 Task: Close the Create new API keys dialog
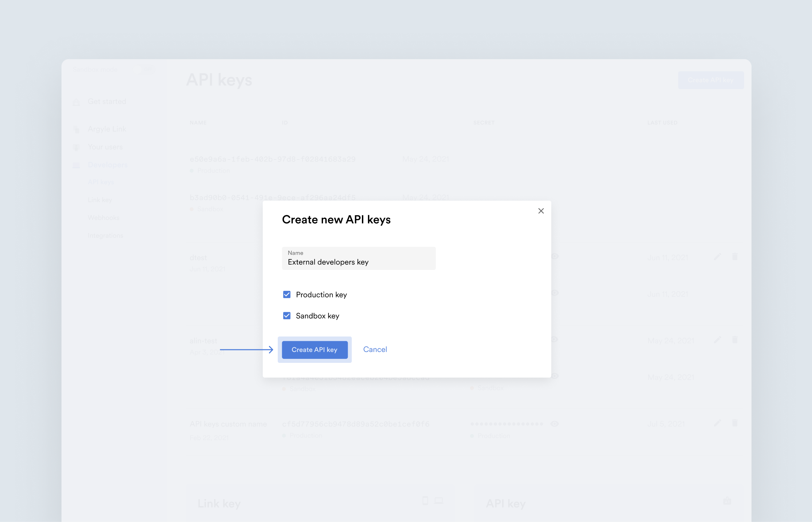(540, 211)
